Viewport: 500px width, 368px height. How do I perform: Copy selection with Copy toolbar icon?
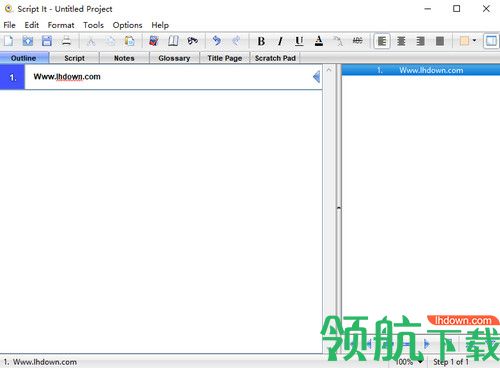(110, 41)
